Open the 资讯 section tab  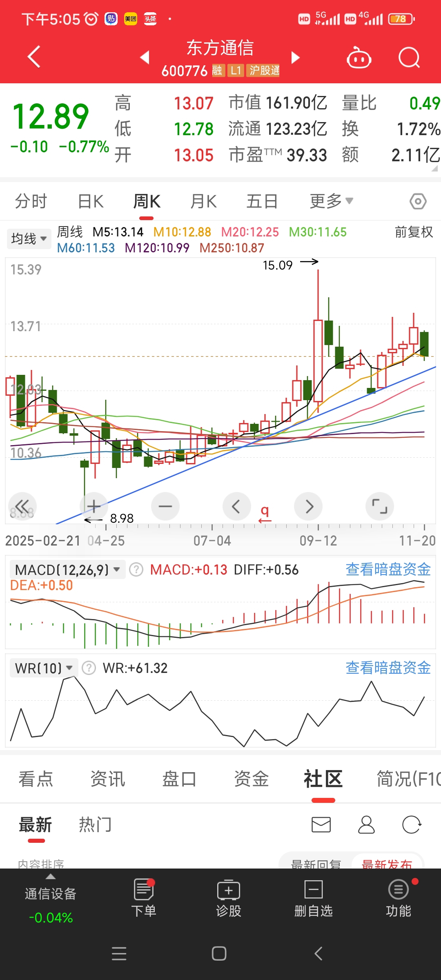(x=108, y=779)
